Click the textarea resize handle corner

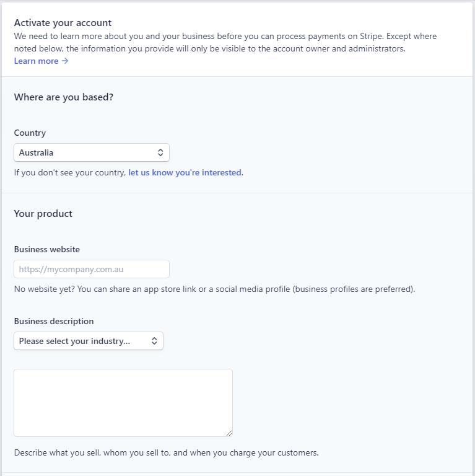coord(229,433)
